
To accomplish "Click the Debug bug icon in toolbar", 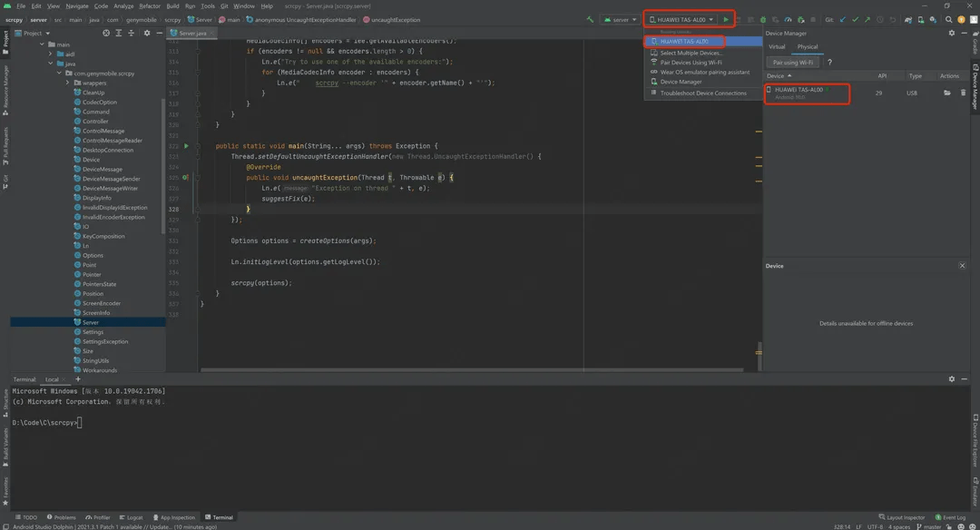I will [762, 19].
